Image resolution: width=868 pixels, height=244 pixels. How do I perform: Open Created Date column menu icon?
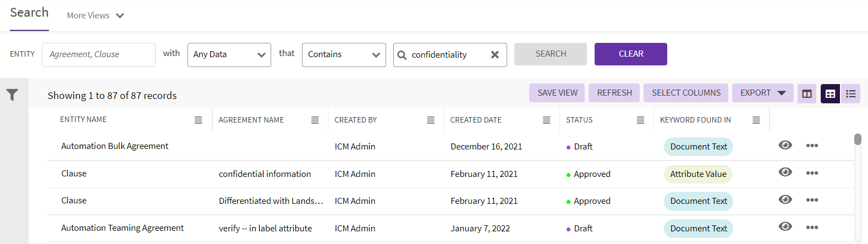546,120
